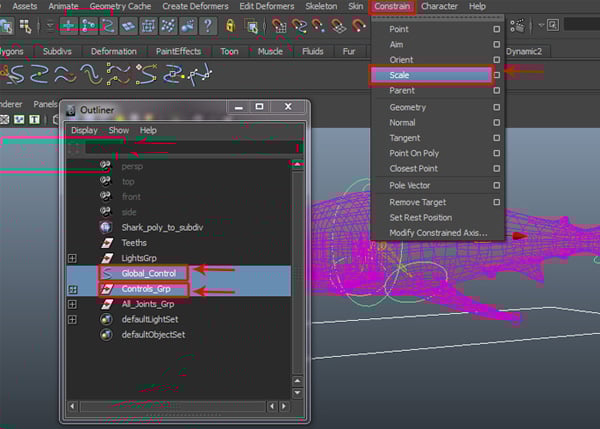Open the Geometry Cache menu

click(120, 7)
